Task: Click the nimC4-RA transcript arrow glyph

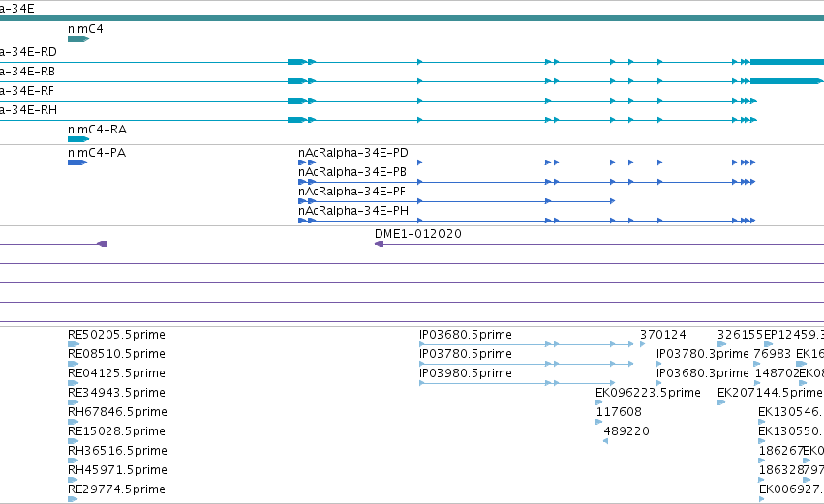Action: pos(78,139)
